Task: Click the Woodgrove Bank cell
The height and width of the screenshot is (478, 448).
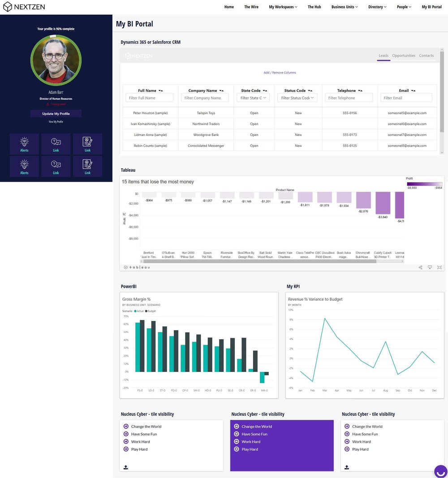Action: coord(206,135)
